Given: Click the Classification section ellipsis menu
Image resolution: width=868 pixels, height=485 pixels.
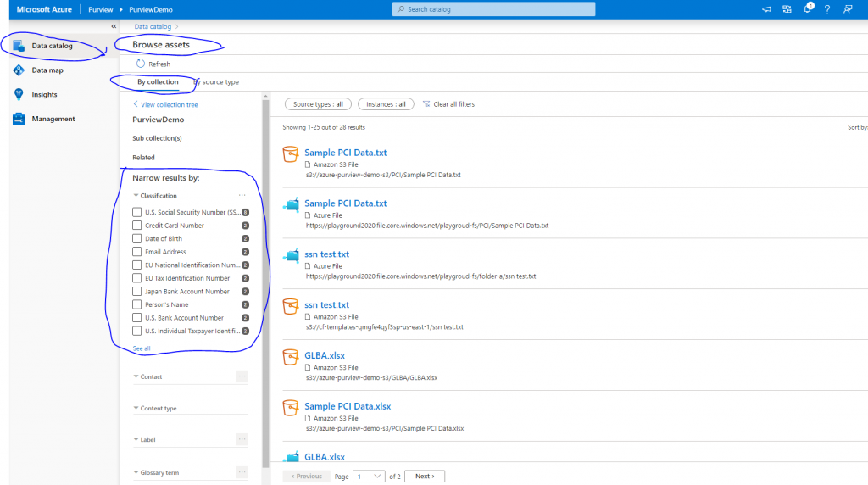Looking at the screenshot, I should [242, 195].
